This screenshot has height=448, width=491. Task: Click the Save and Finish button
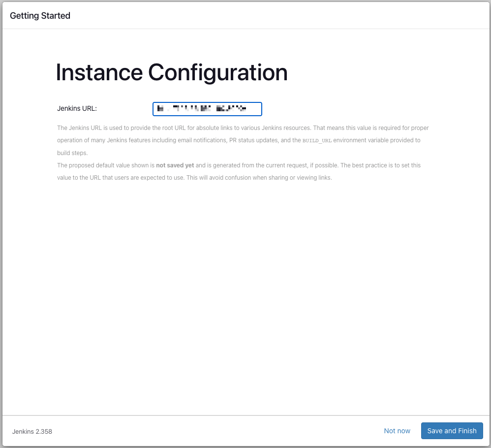pos(452,431)
